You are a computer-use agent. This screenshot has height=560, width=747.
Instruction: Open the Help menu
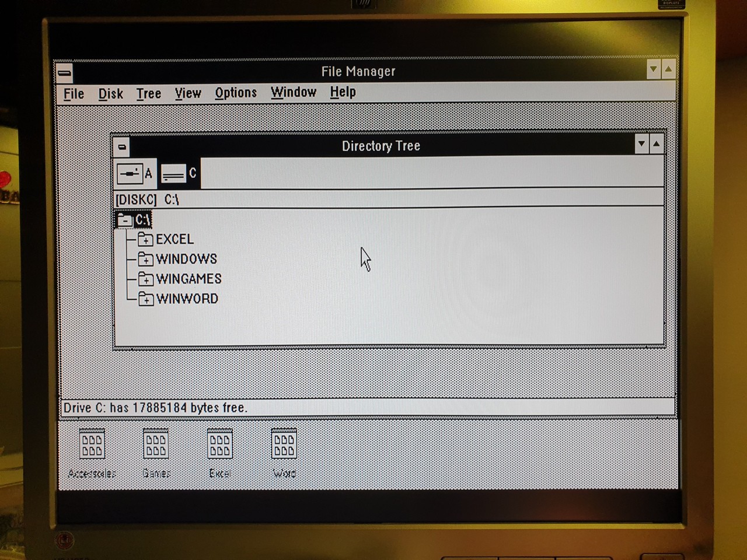pyautogui.click(x=343, y=92)
